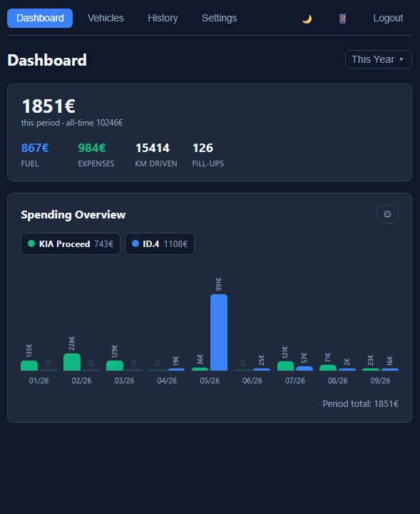Click the 04/26 month label

tap(167, 381)
